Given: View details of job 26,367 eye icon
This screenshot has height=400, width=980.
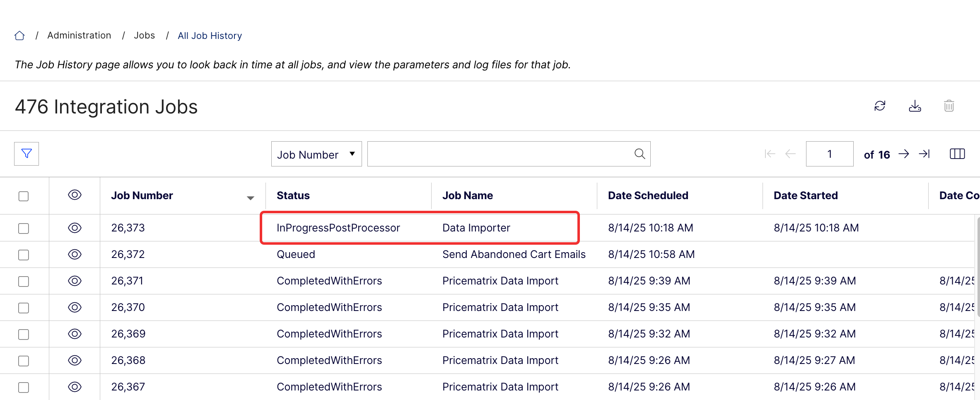Looking at the screenshot, I should [x=75, y=387].
